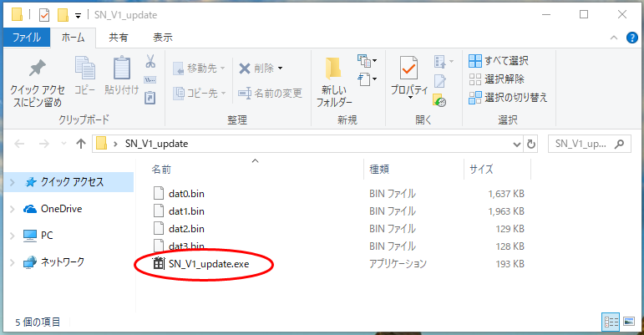
Task: Select OneDrive in navigation pane
Action: point(61,209)
